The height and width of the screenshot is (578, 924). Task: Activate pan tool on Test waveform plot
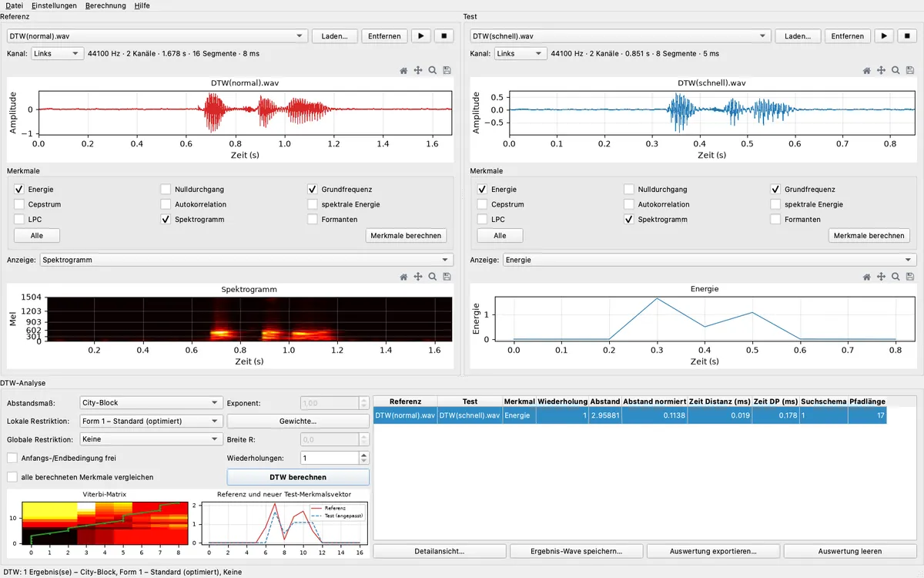coord(882,70)
